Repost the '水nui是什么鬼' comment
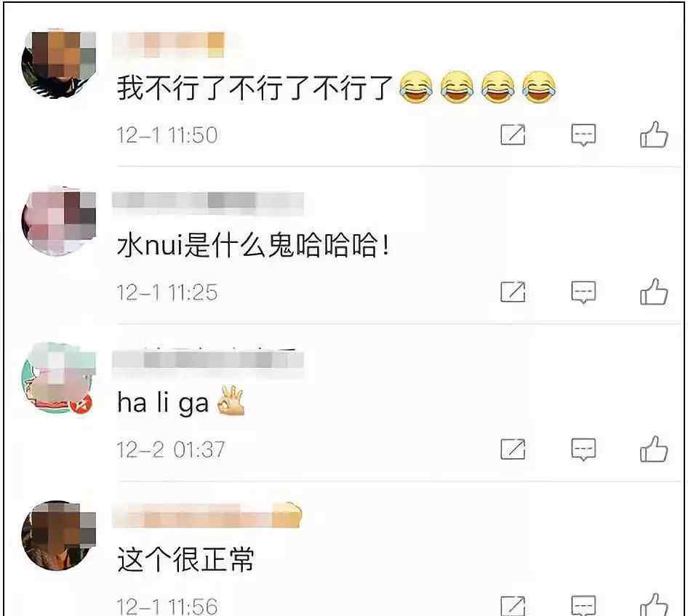Screen dimensions: 688x616 [x=513, y=292]
